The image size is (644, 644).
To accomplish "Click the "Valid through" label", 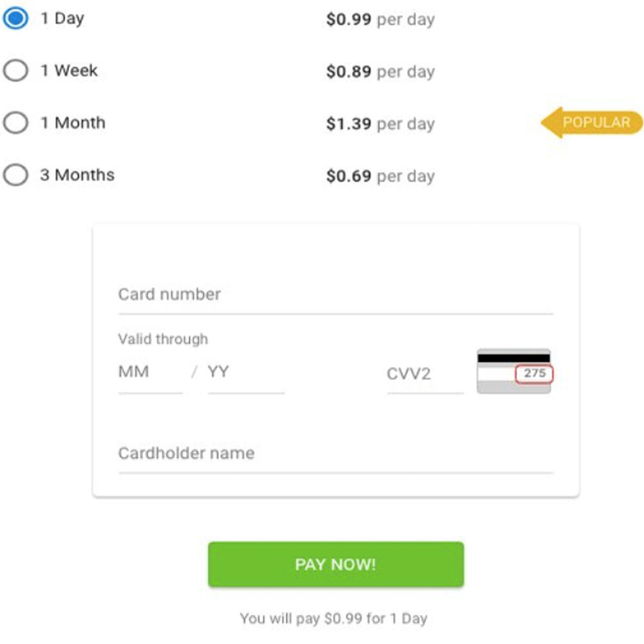I will click(163, 339).
